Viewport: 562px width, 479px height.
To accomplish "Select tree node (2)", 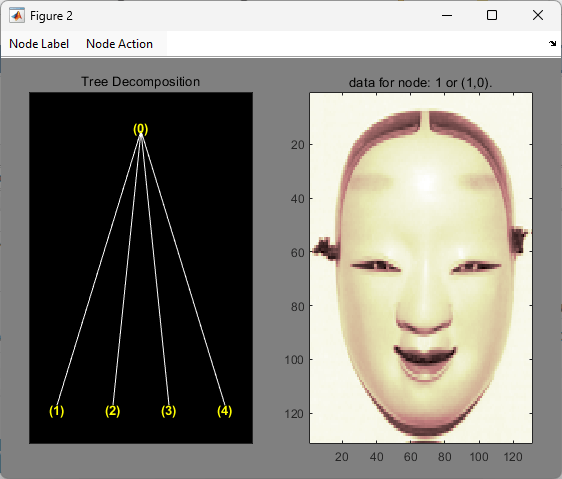I will click(x=113, y=411).
